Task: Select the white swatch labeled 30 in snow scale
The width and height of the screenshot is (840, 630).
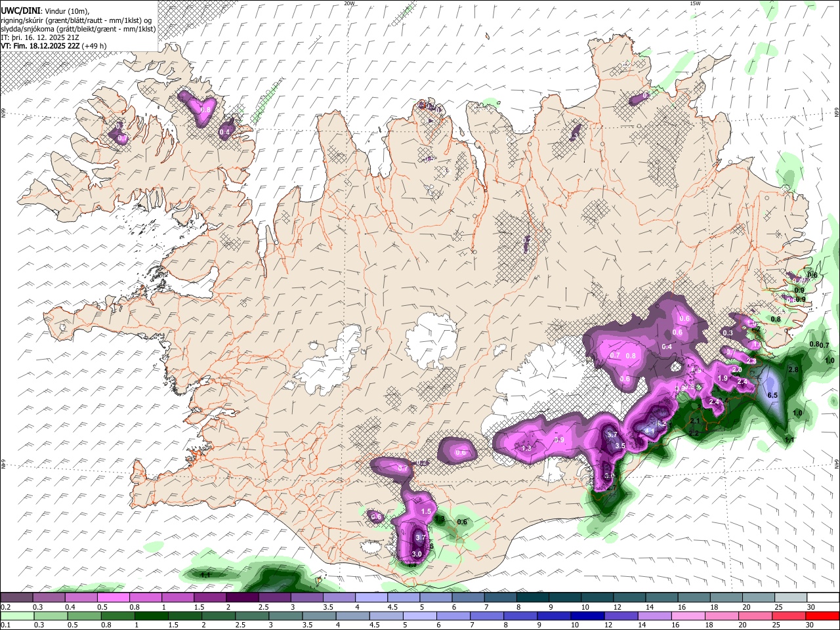Action: pyautogui.click(x=822, y=597)
